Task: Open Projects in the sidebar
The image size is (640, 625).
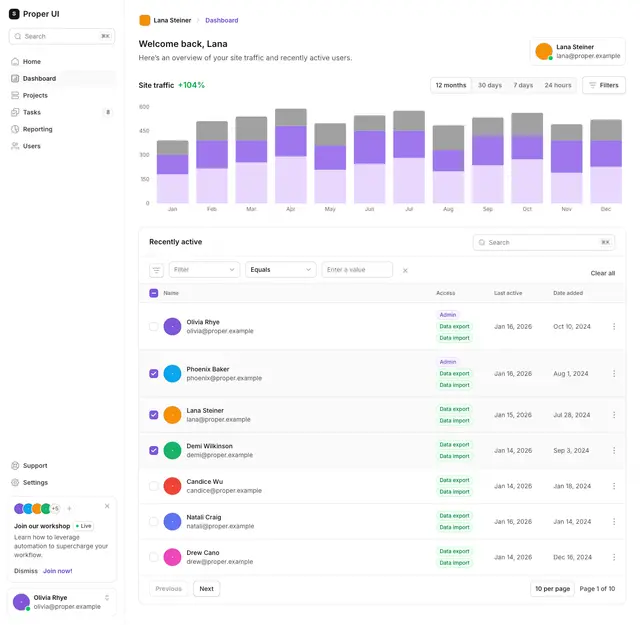Action: coord(62,96)
